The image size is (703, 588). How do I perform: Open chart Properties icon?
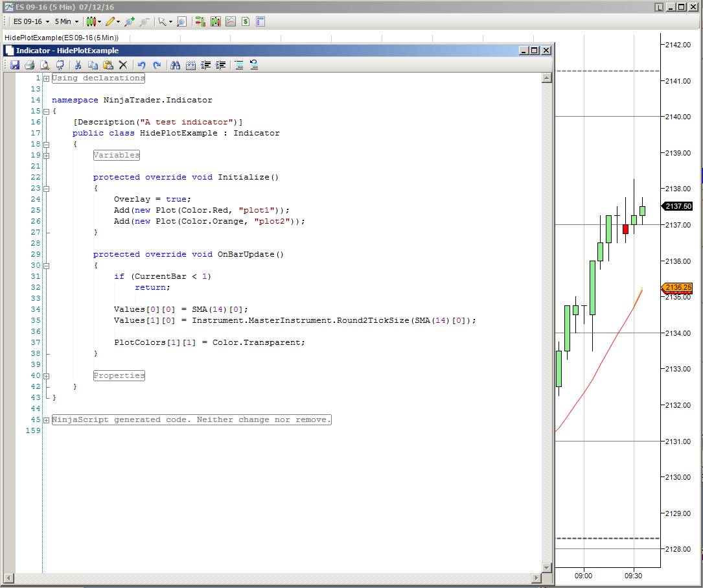click(x=260, y=21)
